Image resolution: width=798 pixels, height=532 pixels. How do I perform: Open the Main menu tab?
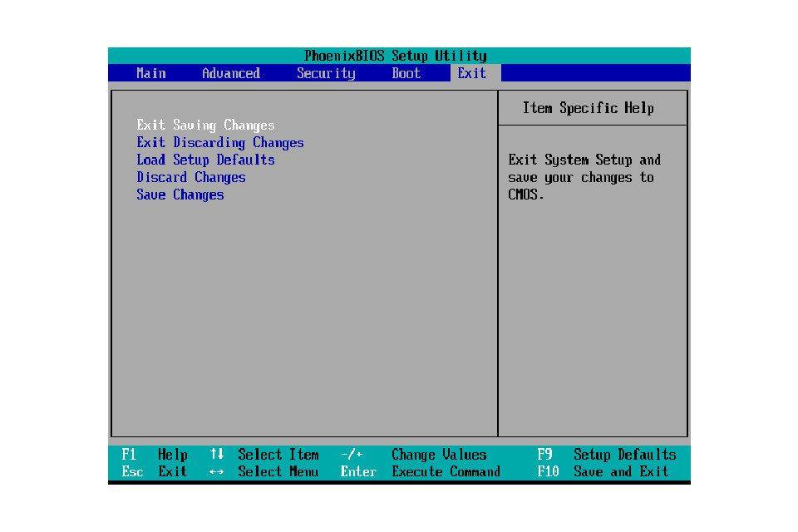point(151,73)
